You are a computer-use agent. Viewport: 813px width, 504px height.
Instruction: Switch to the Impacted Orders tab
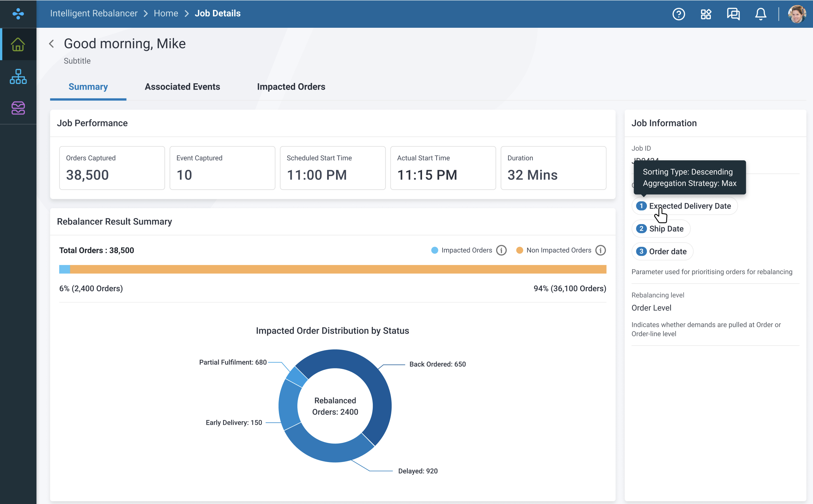(x=291, y=87)
